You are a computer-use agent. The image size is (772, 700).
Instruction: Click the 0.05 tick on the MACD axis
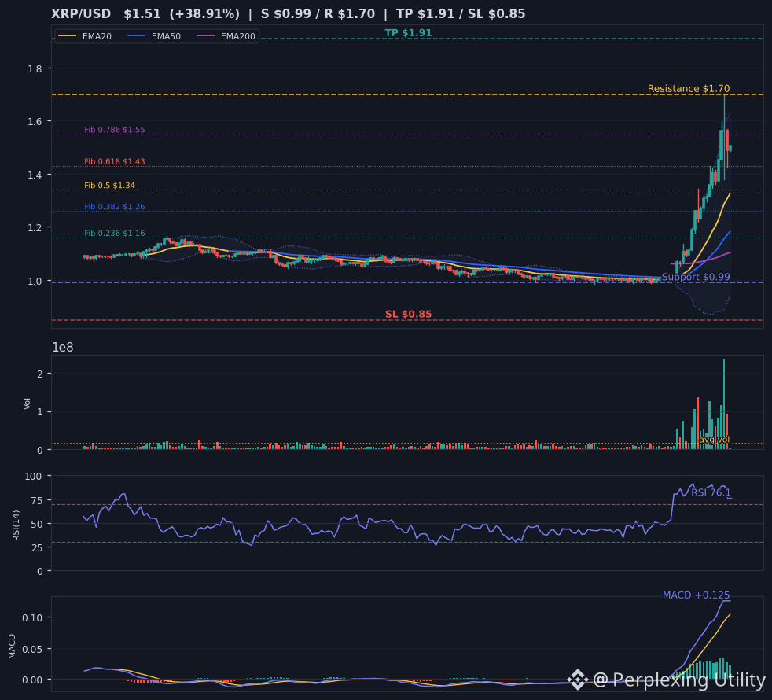pyautogui.click(x=33, y=649)
